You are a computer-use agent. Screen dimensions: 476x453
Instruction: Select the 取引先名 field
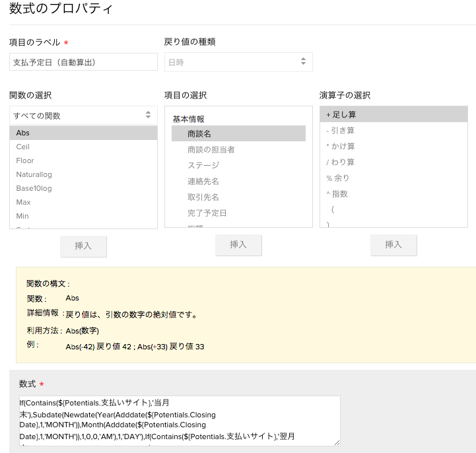point(203,197)
